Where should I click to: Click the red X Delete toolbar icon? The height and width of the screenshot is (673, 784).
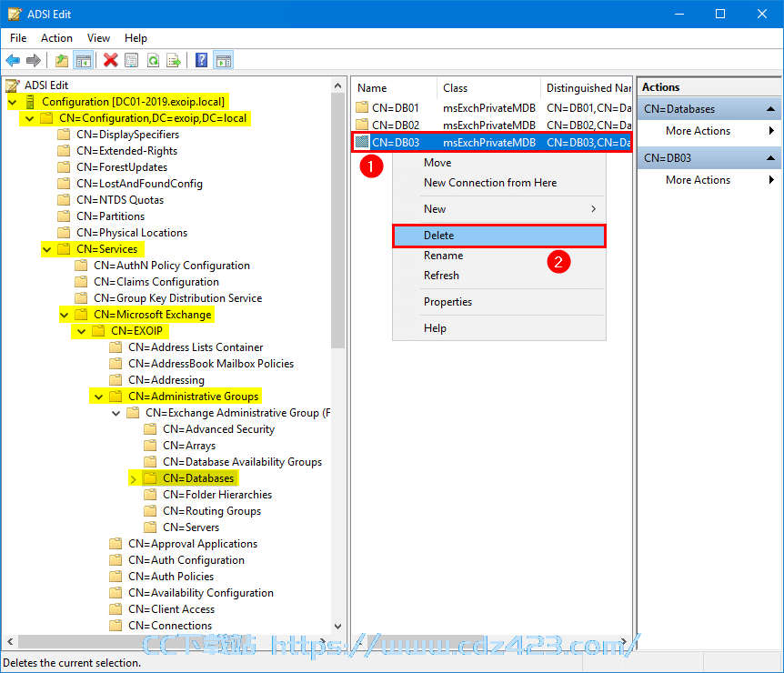(110, 61)
